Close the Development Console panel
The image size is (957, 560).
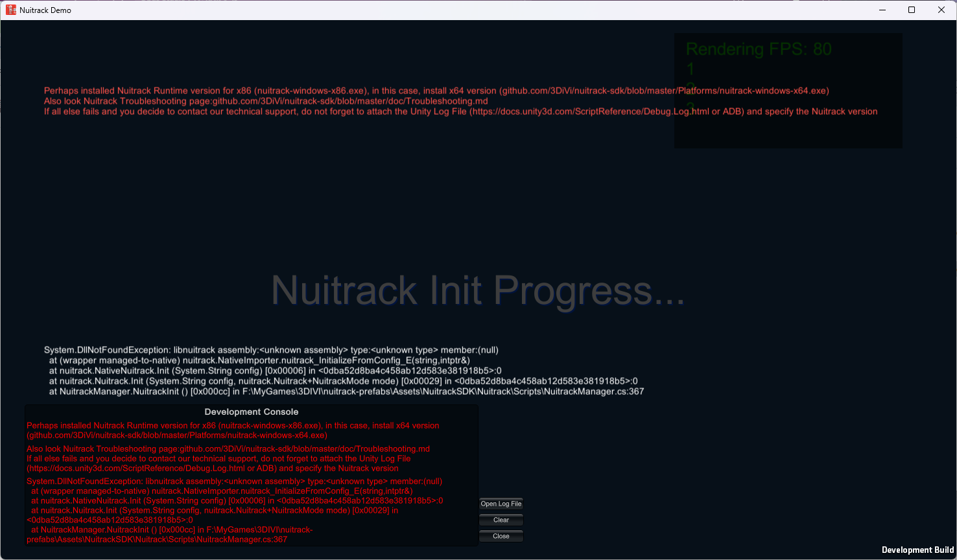pyautogui.click(x=501, y=536)
